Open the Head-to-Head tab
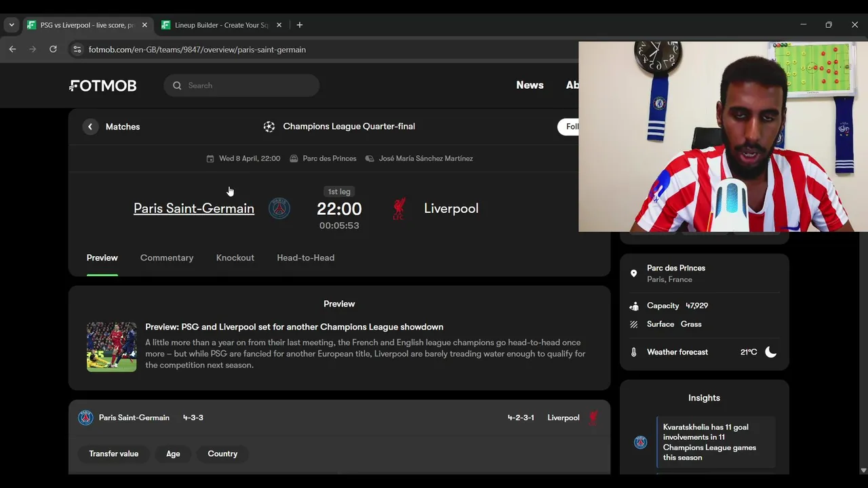This screenshot has width=868, height=488. (x=306, y=258)
